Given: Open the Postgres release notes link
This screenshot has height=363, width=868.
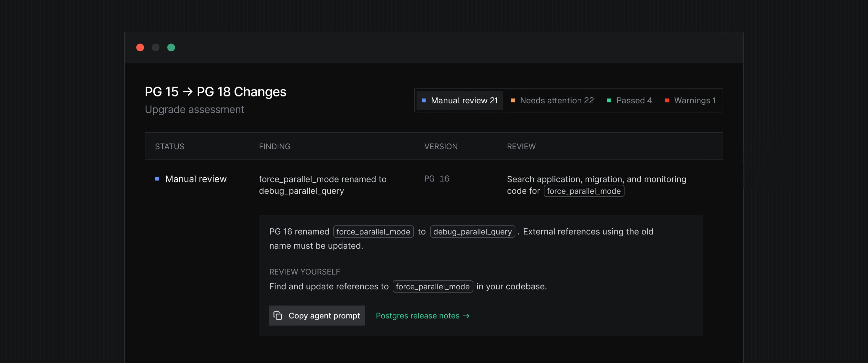Looking at the screenshot, I should (x=423, y=316).
